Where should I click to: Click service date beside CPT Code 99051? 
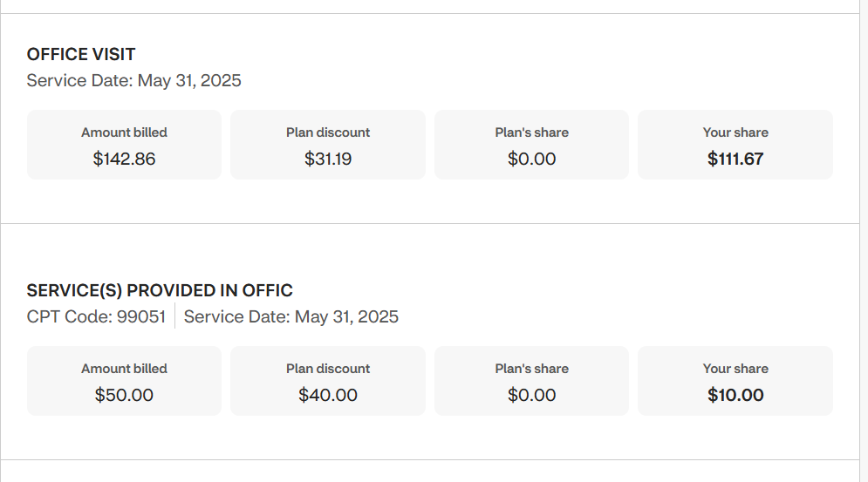pyautogui.click(x=290, y=316)
